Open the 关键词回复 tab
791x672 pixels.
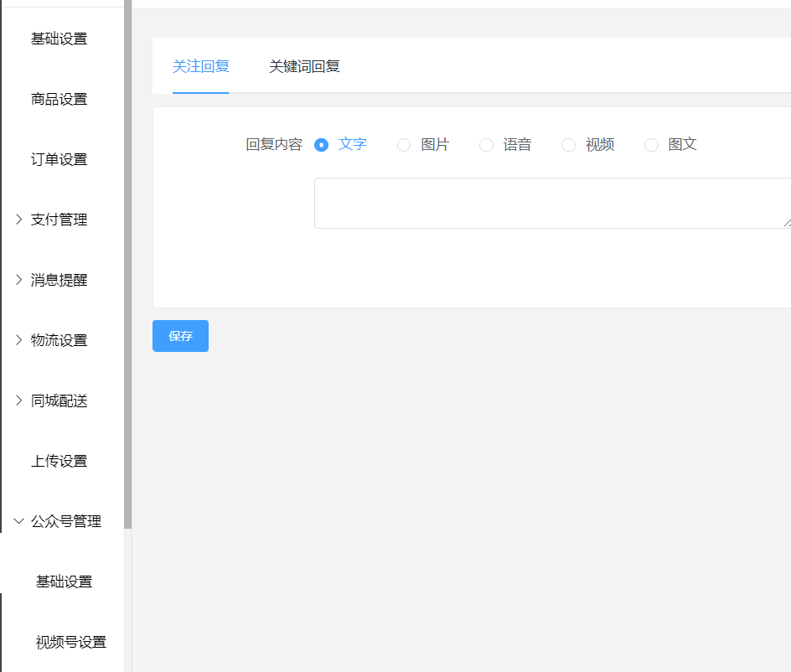tap(304, 66)
